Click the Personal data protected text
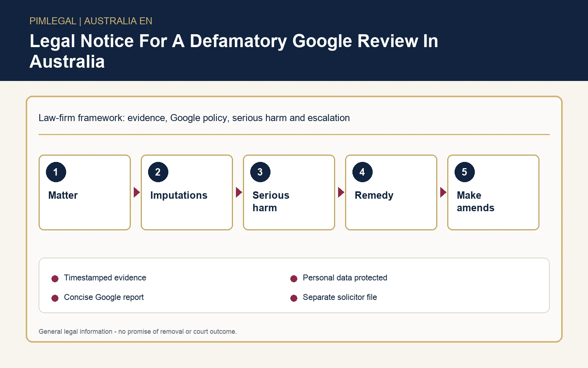Viewport: 588px width, 368px height. [345, 278]
